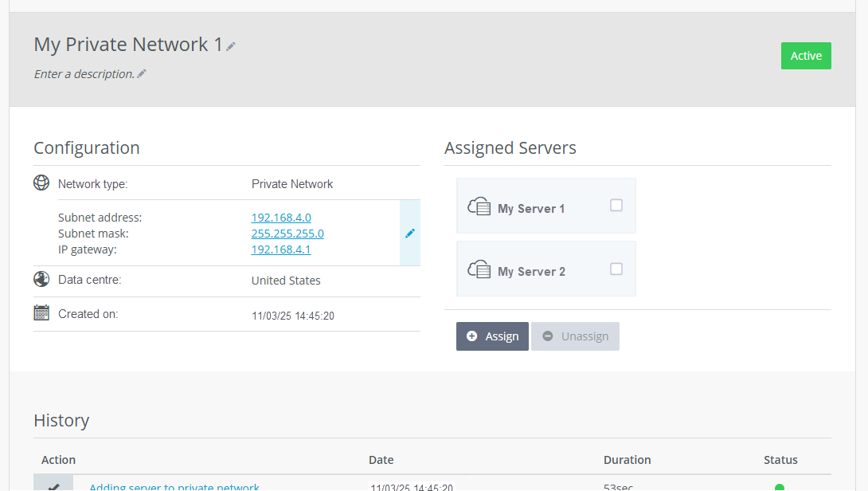Screen dimensions: 868x491
Task: Click the History section heading
Action: tap(61, 421)
